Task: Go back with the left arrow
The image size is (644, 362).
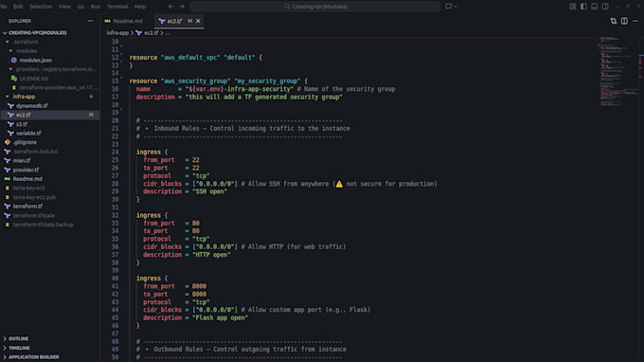Action: (x=170, y=7)
